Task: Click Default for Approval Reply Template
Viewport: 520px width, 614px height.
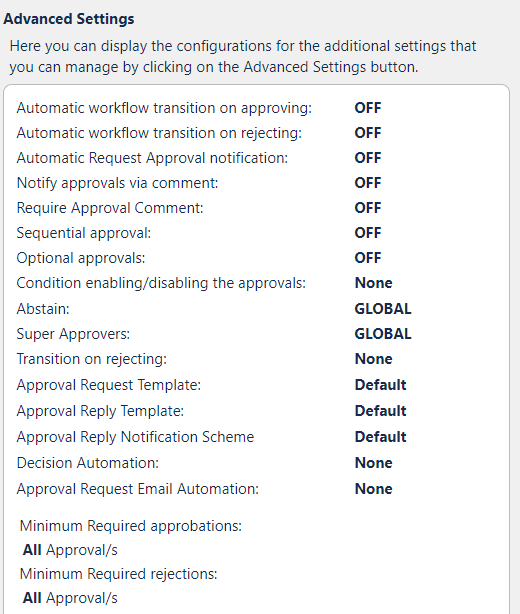Action: pos(381,411)
